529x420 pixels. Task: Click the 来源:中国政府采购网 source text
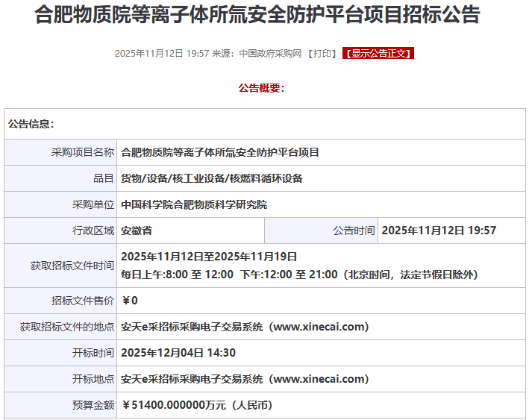tap(257, 53)
